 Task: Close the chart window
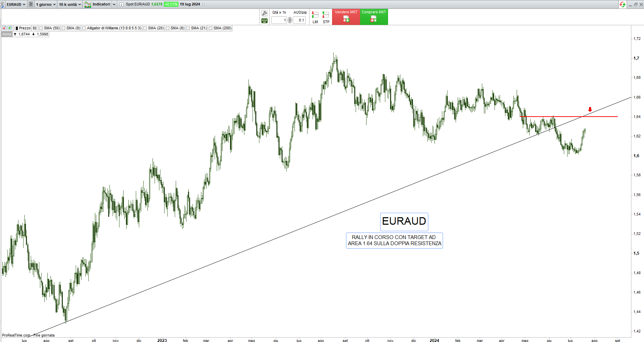pyautogui.click(x=641, y=4)
